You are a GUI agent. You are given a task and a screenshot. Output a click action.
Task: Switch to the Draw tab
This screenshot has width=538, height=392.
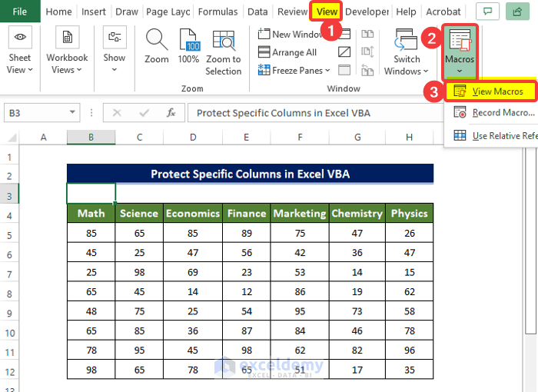pos(126,12)
